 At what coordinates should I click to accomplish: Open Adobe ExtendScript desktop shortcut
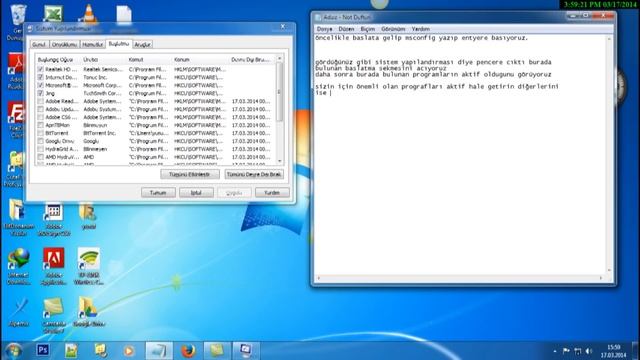(x=53, y=212)
